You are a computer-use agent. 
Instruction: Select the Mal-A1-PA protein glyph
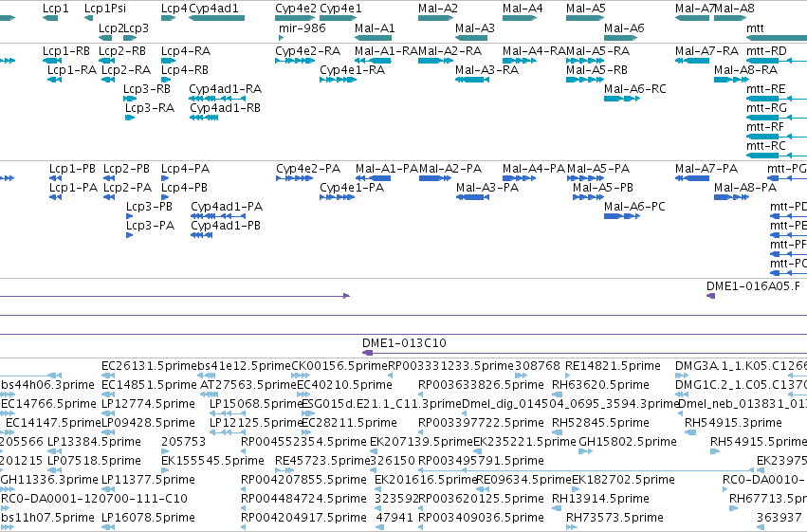coord(373,178)
